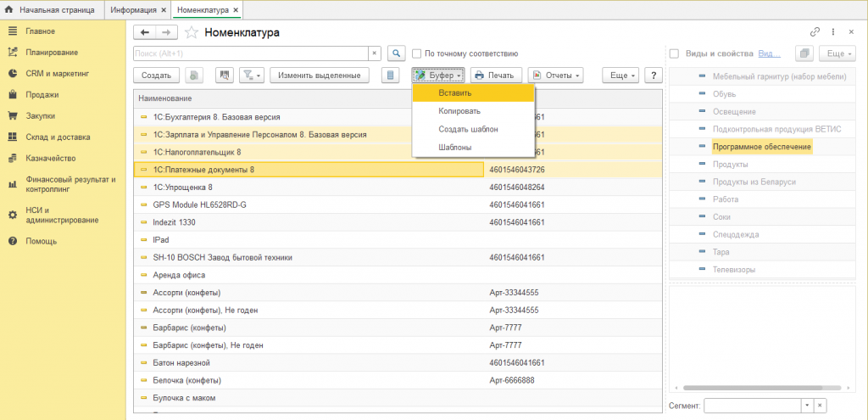Image resolution: width=868 pixels, height=420 pixels.
Task: Switch to the Начальная страница tab
Action: click(53, 10)
